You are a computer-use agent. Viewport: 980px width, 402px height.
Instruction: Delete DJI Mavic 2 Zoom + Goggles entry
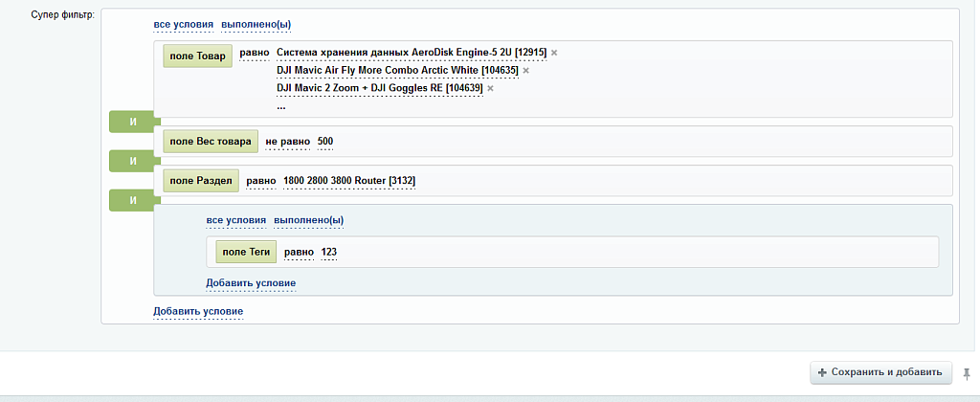pyautogui.click(x=490, y=88)
